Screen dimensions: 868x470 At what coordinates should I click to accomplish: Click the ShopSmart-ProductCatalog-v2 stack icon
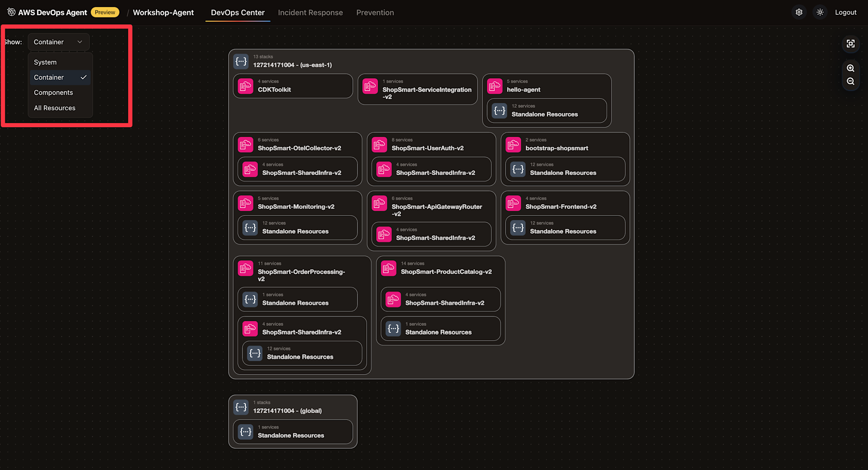point(388,268)
